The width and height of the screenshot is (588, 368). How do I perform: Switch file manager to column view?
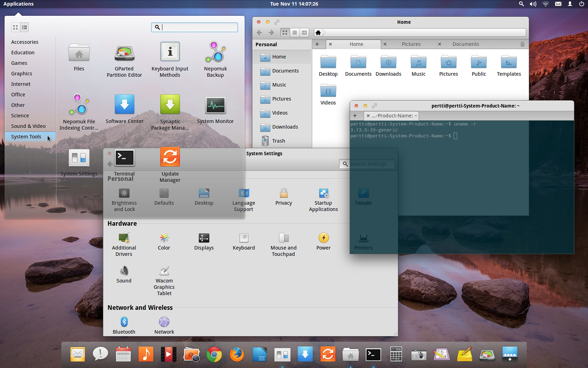pos(304,33)
